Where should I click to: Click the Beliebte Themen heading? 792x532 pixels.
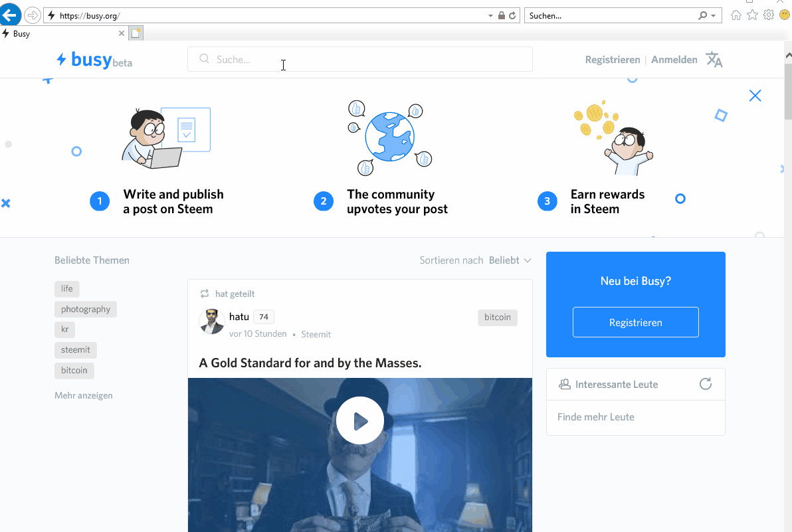[92, 260]
